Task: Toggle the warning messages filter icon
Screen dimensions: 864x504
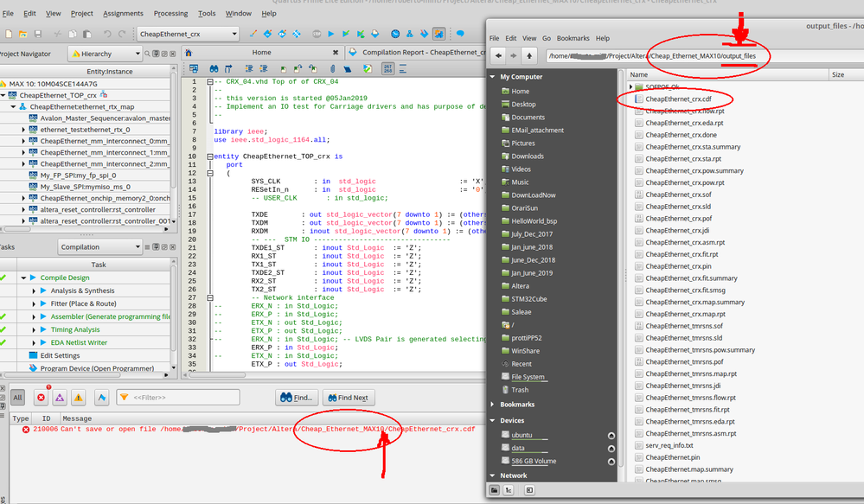Action: (79, 398)
